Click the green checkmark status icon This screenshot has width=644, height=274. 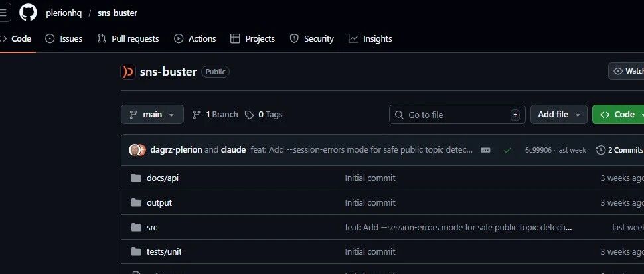pyautogui.click(x=507, y=150)
